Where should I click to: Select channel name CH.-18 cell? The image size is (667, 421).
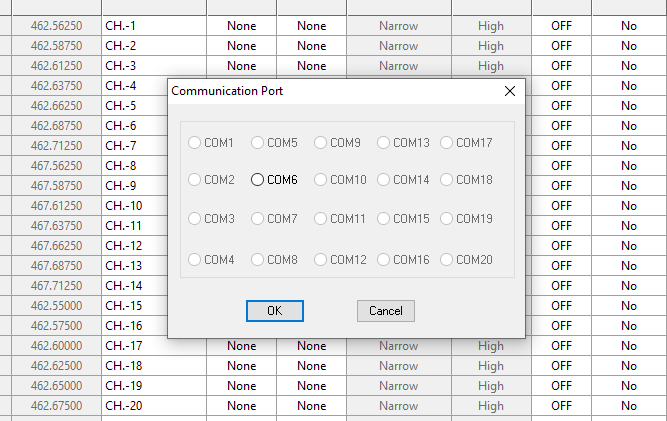tap(154, 366)
